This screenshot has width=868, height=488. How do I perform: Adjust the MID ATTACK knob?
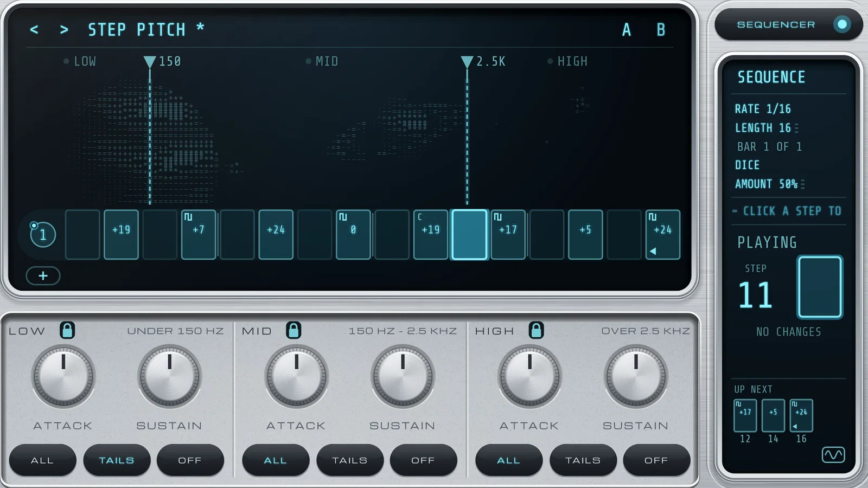pos(297,376)
